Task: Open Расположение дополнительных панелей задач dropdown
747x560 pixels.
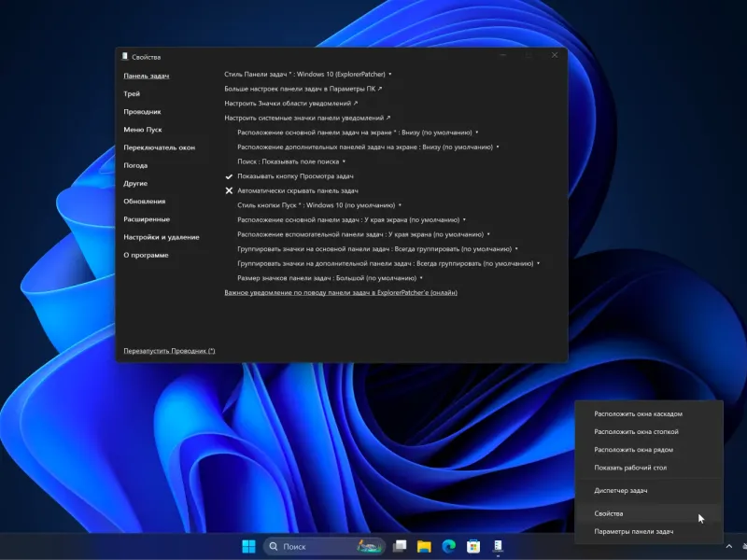Action: [368, 147]
